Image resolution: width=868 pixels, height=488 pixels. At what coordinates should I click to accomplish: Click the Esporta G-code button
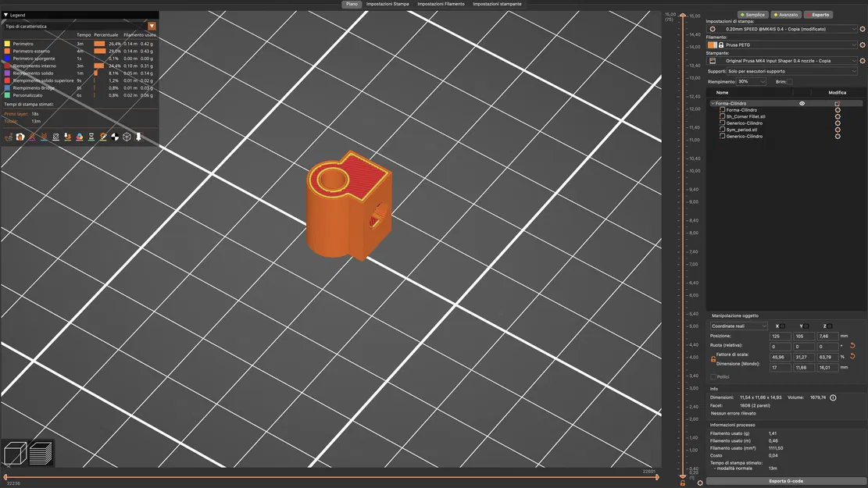click(785, 481)
